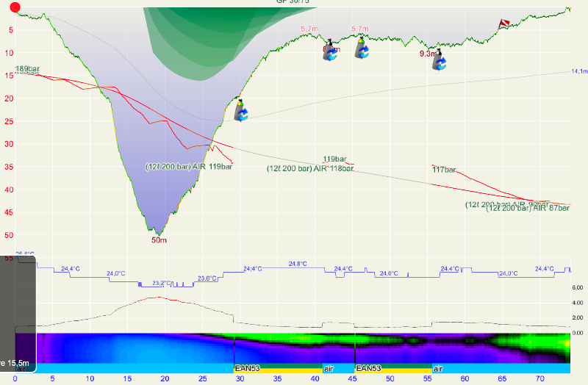Image resolution: width=588 pixels, height=385 pixels.
Task: Select the 189bar starting pressure label
Action: tap(27, 69)
